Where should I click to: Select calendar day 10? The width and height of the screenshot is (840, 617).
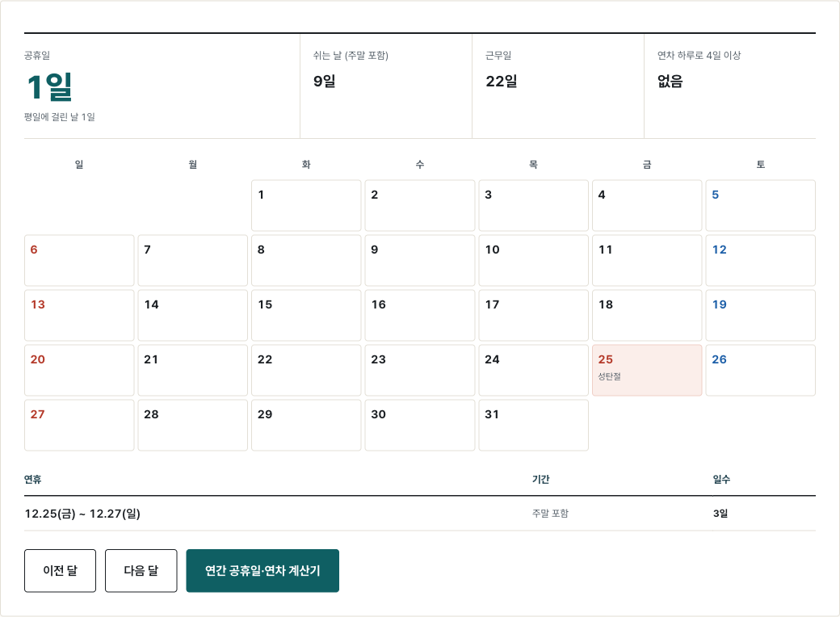[x=534, y=260]
